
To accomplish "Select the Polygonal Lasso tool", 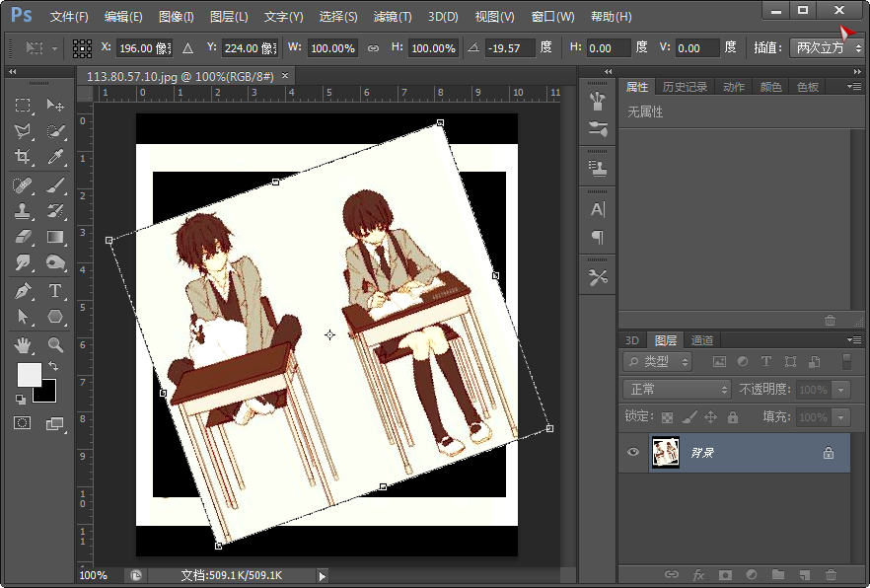I will 22,131.
